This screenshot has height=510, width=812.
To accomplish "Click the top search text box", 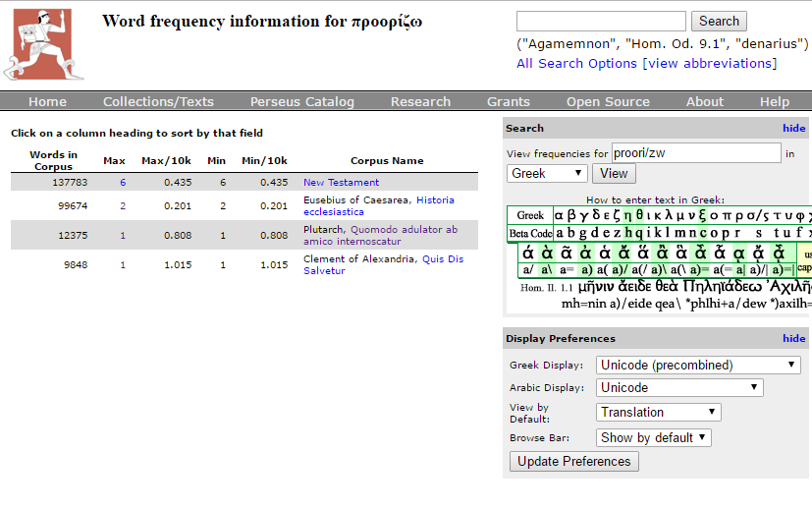I will pyautogui.click(x=601, y=21).
